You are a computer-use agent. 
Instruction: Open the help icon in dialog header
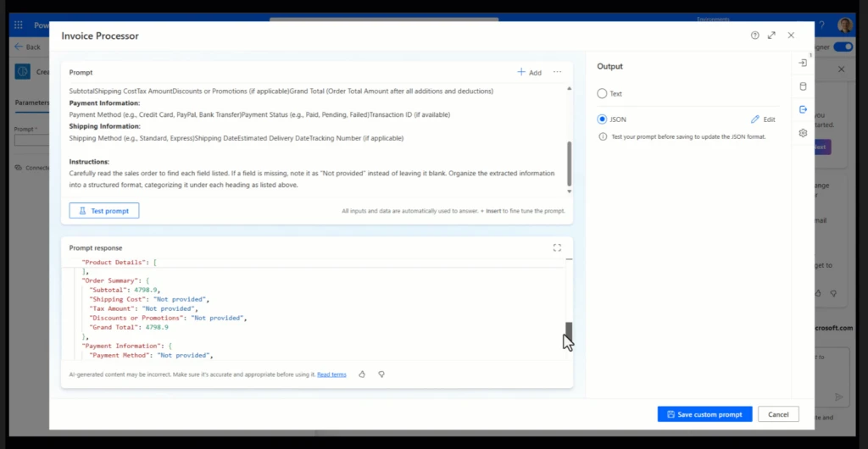754,36
